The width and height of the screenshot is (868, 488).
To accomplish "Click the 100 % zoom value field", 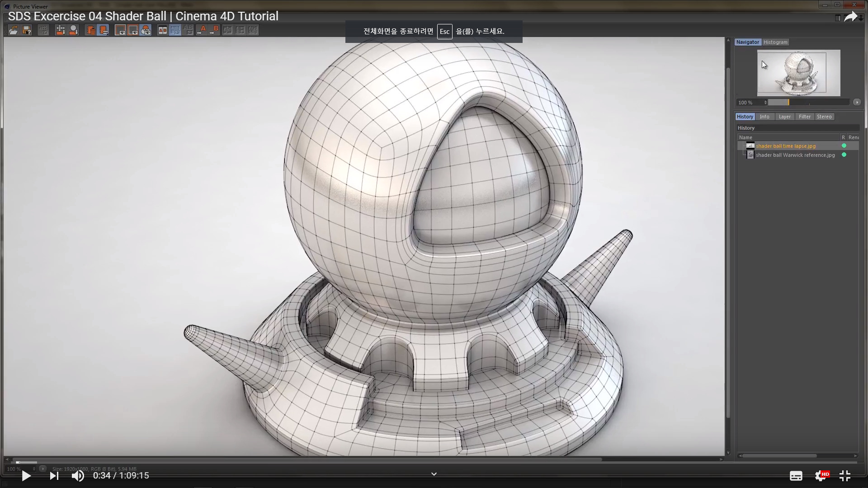I will coord(750,103).
